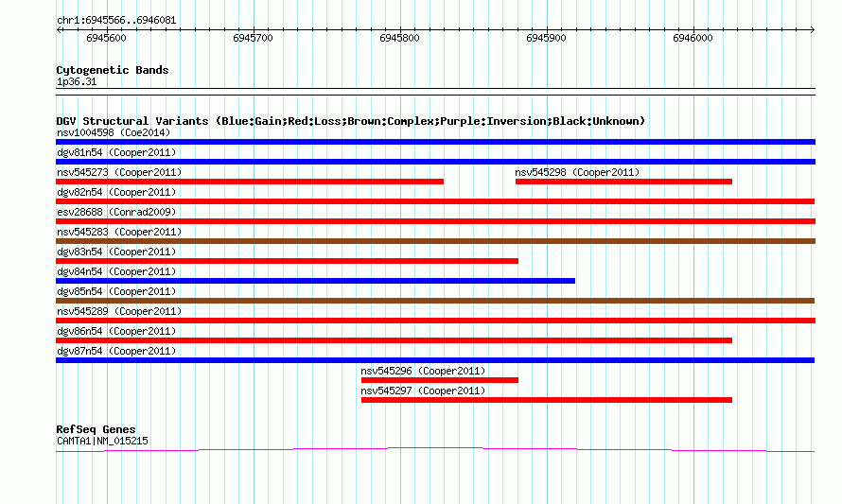Select the nsv545297 (Cooper2011) red bar
This screenshot has width=842, height=504.
coord(547,400)
